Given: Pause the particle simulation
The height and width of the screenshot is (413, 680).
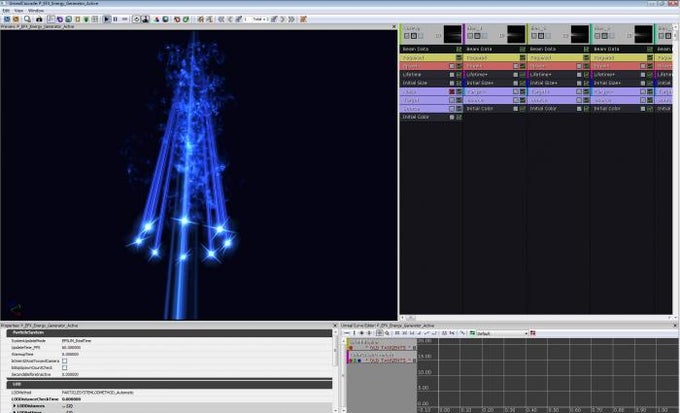Looking at the screenshot, I should coord(115,19).
